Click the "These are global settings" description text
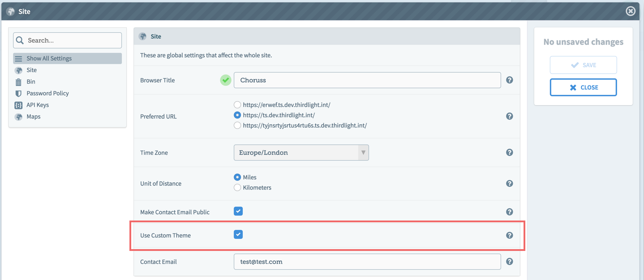The width and height of the screenshot is (644, 280). [206, 55]
